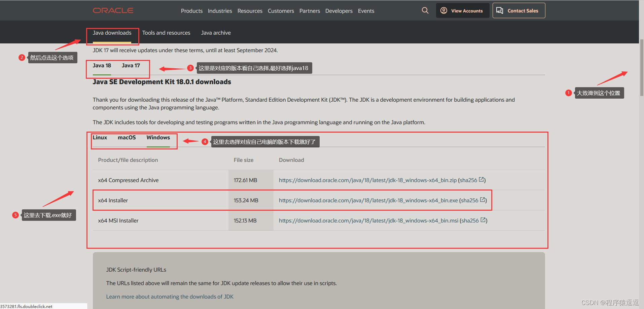Image resolution: width=644 pixels, height=309 pixels.
Task: Click the JDK Script-friendly URLs heading
Action: [136, 270]
